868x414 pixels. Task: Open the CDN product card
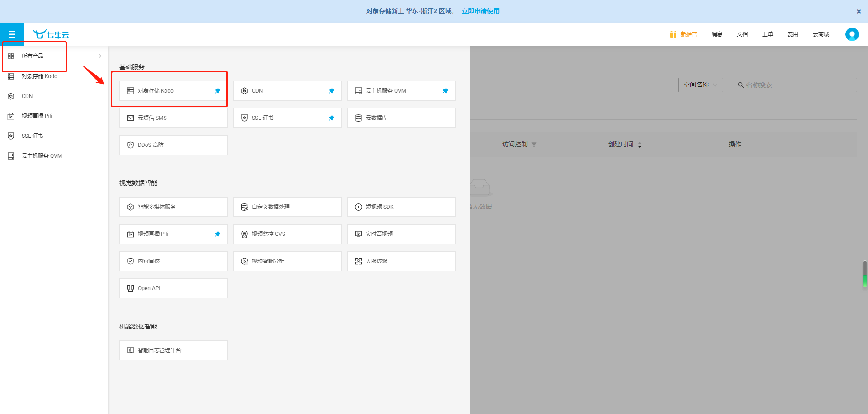pyautogui.click(x=288, y=91)
